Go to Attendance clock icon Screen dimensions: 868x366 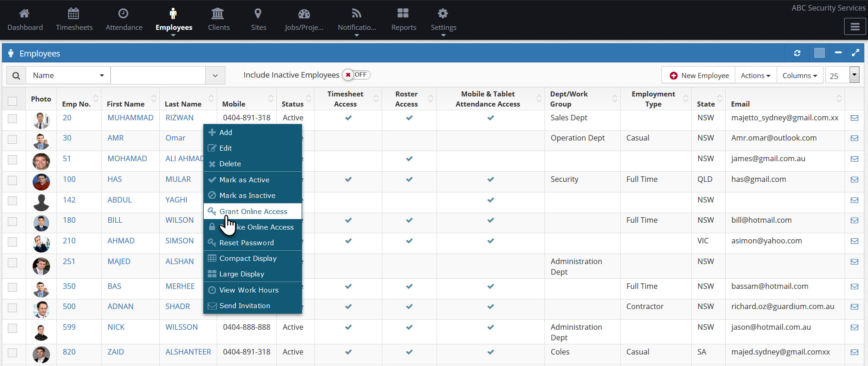123,13
